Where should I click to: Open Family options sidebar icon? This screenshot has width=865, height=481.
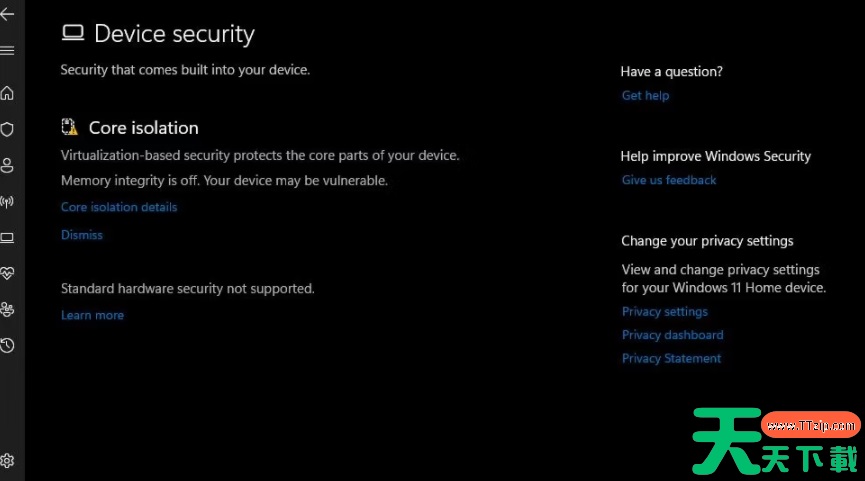coord(7,309)
